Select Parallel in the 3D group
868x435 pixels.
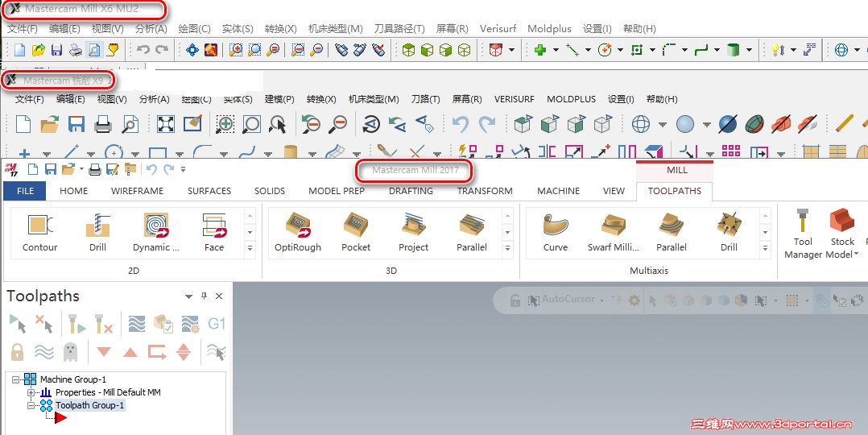[x=472, y=232]
